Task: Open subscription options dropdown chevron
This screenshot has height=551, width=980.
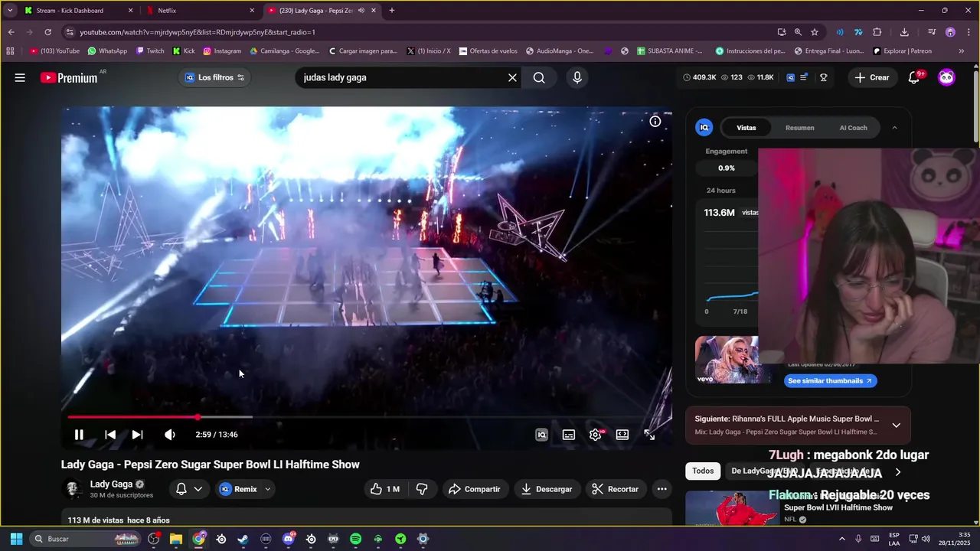Action: click(198, 489)
